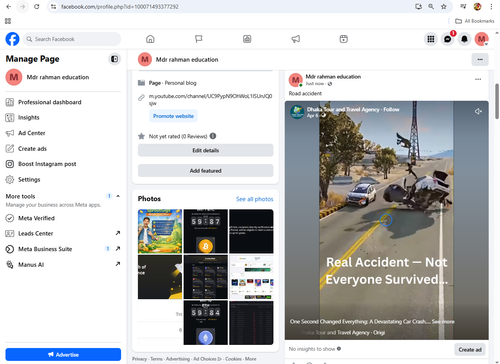
Task: Open the Ad Center megaphone icon in top bar
Action: (x=296, y=39)
